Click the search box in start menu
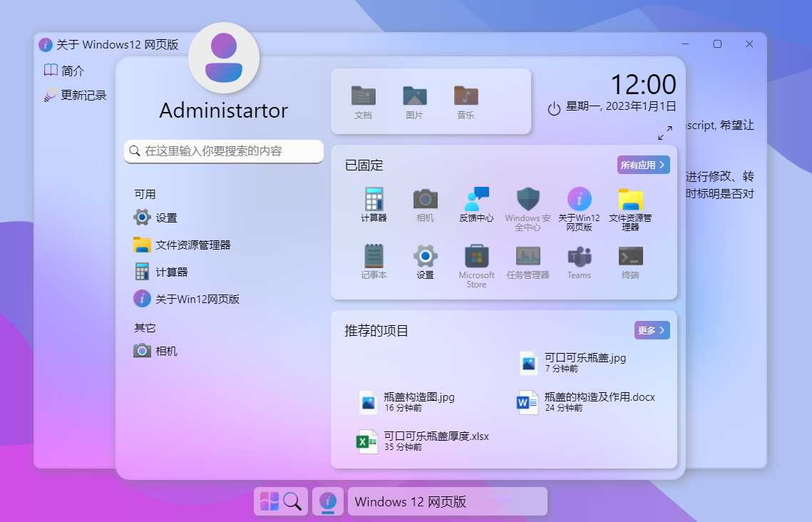This screenshot has width=812, height=522. click(x=224, y=151)
